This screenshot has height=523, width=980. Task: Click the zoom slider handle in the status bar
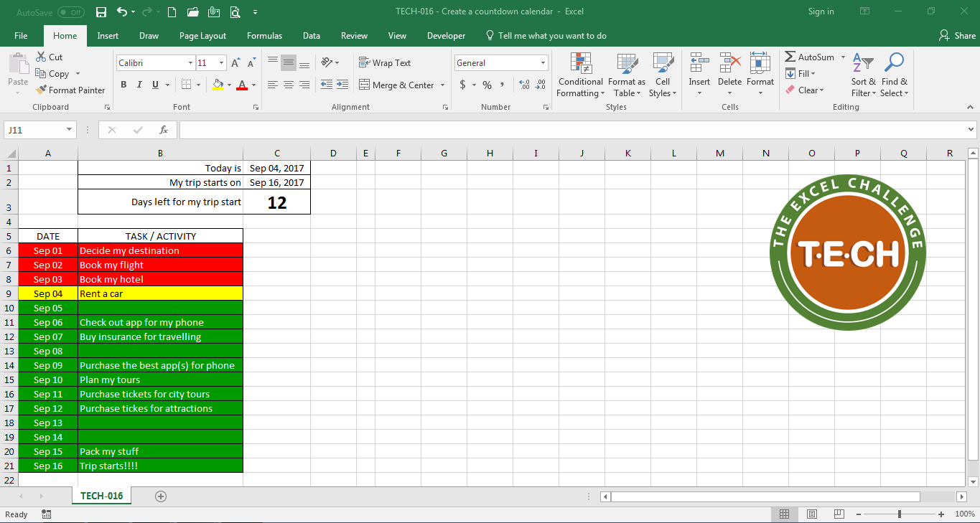click(x=900, y=514)
